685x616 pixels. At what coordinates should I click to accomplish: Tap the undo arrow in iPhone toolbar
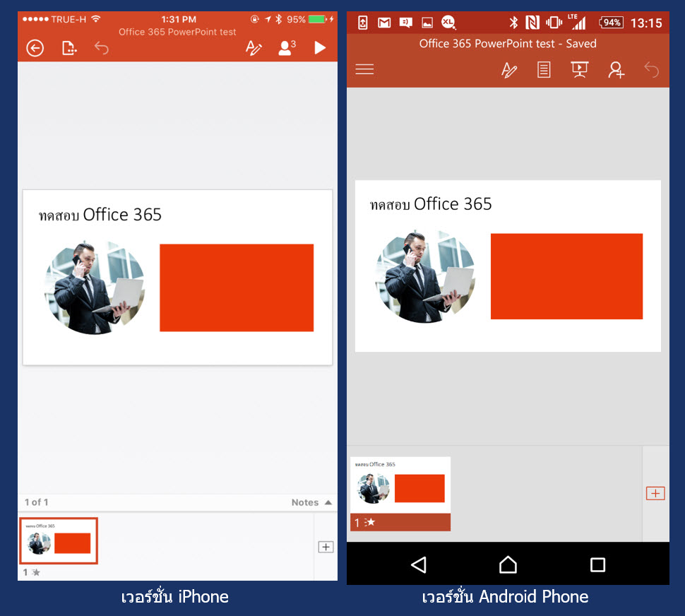point(102,47)
